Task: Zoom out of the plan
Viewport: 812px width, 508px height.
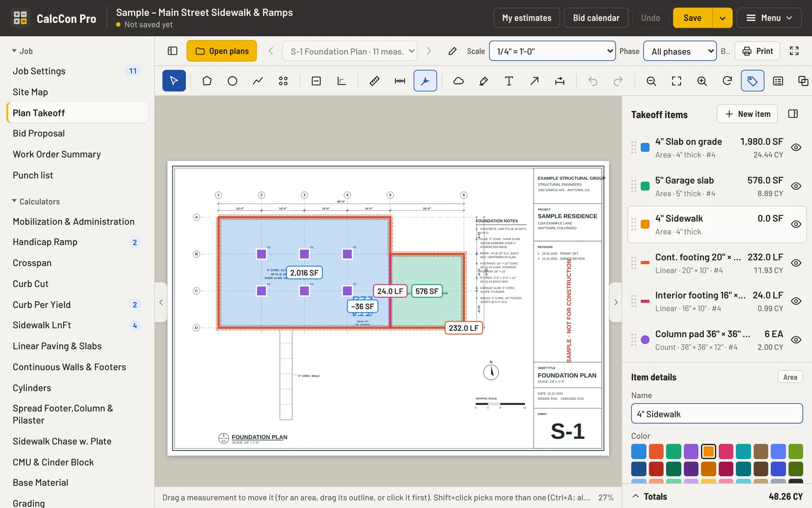Action: click(x=651, y=81)
